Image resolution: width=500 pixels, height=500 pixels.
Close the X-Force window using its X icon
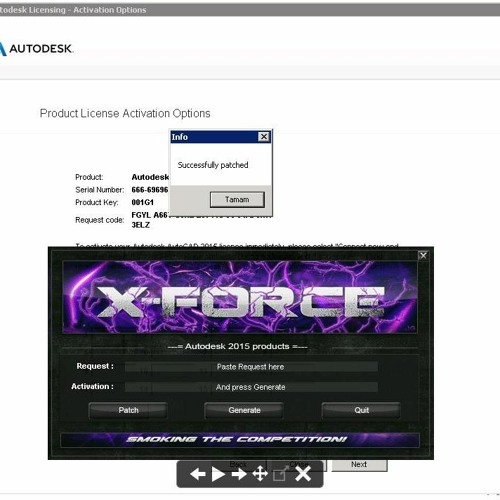pos(423,256)
